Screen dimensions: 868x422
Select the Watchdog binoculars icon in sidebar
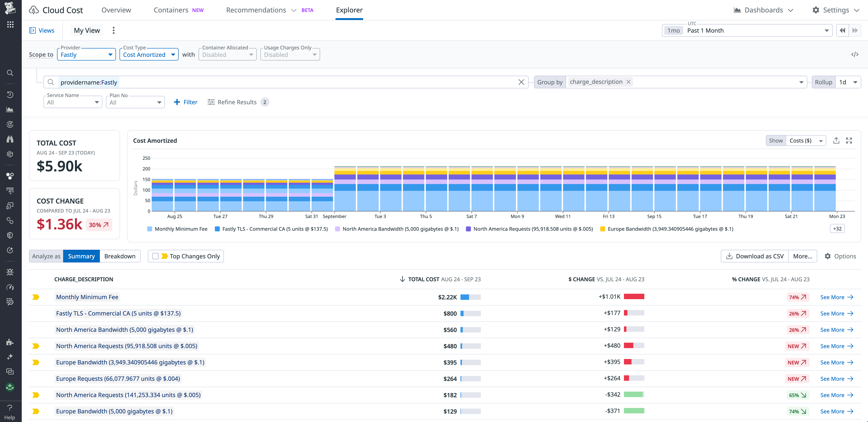tap(10, 139)
